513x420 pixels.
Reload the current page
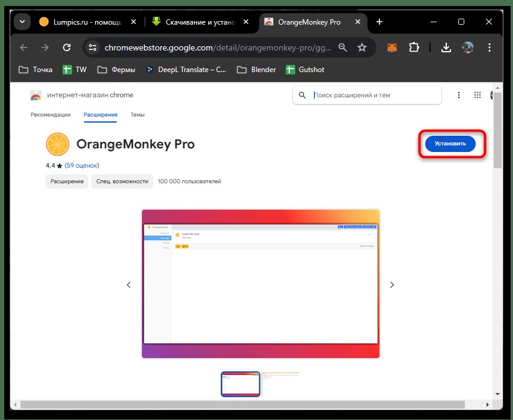coord(67,47)
